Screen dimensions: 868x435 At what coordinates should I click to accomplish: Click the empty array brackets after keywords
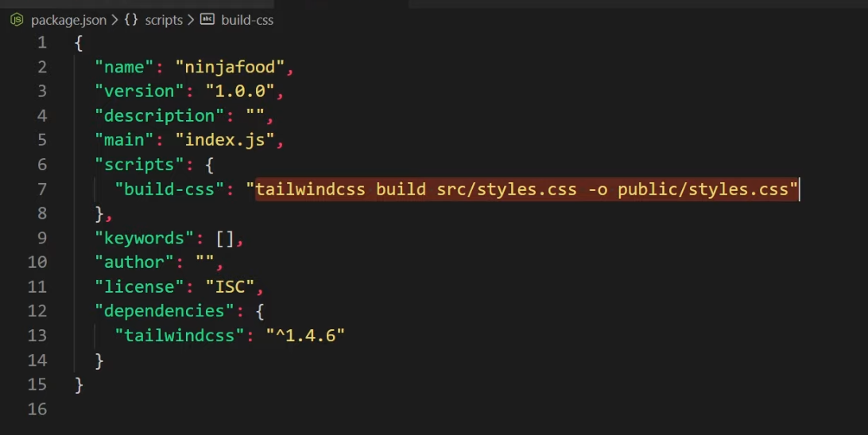coord(225,239)
